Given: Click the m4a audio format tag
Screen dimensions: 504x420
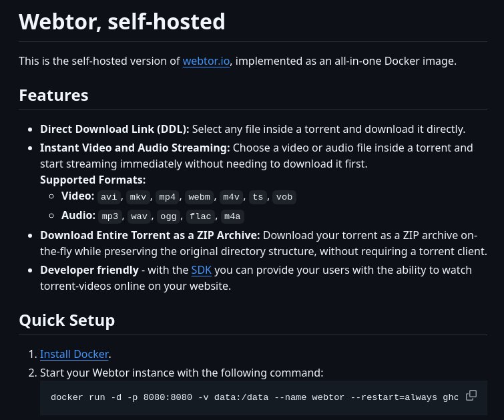Looking at the screenshot, I should 232,216.
